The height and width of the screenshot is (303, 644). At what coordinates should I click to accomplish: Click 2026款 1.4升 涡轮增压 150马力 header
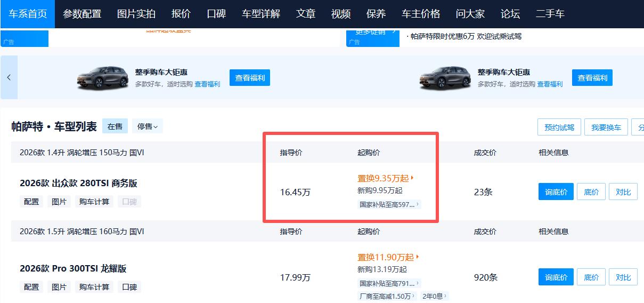click(82, 153)
